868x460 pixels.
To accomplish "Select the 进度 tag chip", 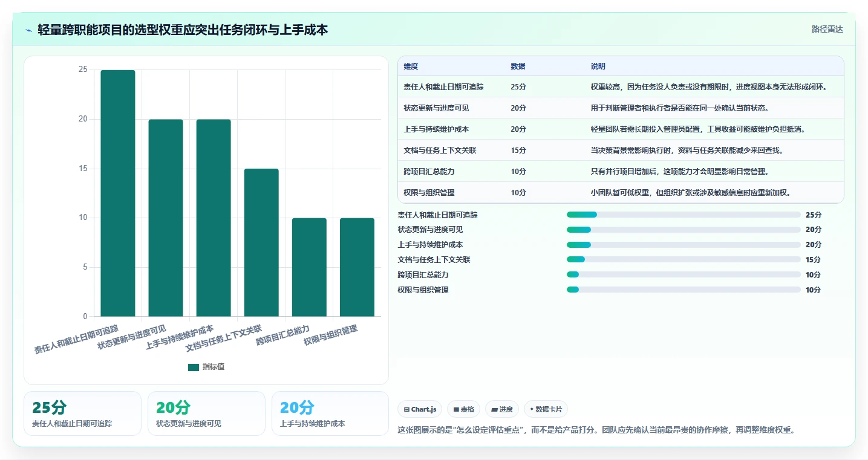I will tap(502, 409).
